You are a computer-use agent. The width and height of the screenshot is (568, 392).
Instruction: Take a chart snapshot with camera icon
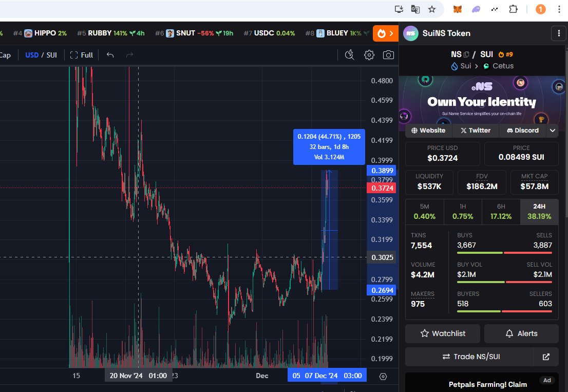tap(388, 54)
